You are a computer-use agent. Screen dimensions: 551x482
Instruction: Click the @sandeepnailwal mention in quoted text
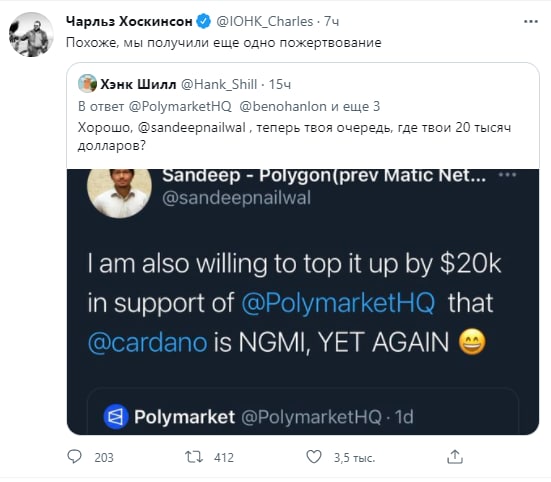(192, 128)
